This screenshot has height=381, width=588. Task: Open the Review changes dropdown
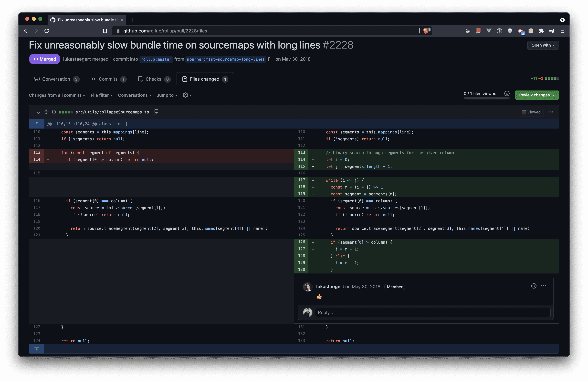[537, 95]
